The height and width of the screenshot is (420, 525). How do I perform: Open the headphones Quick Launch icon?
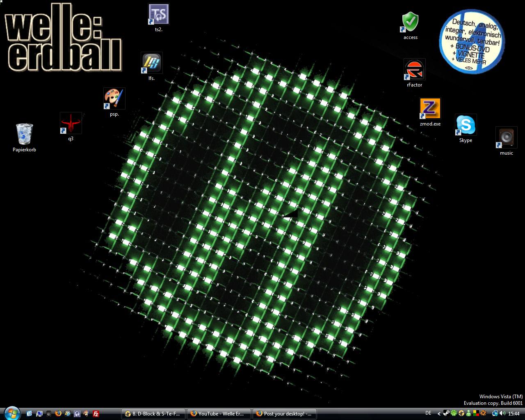pos(77,414)
